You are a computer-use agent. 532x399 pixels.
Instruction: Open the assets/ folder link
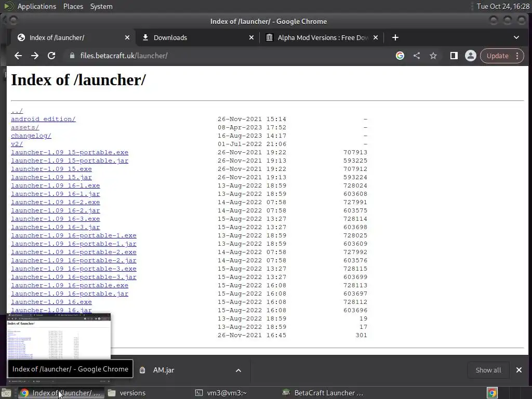point(25,128)
